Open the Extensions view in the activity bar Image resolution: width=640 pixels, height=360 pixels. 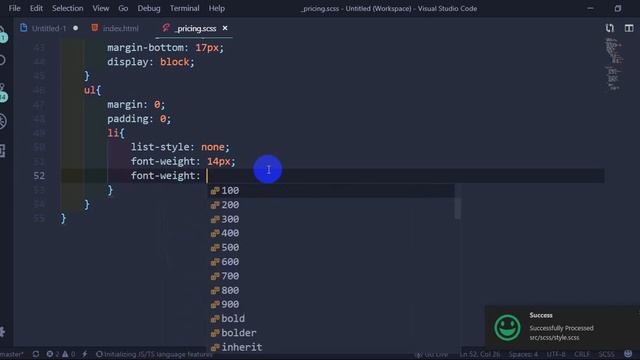[2, 151]
